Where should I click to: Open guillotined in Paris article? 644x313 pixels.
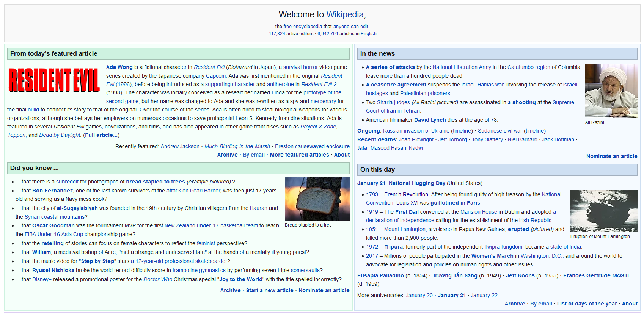pyautogui.click(x=455, y=203)
